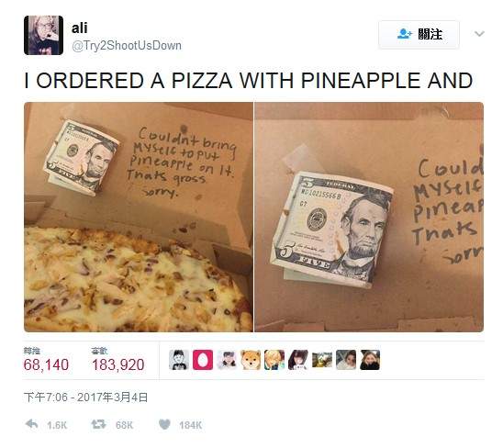Viewport: 503px width, 448px height.
Task: Click the last liker avatar in row
Action: click(370, 360)
